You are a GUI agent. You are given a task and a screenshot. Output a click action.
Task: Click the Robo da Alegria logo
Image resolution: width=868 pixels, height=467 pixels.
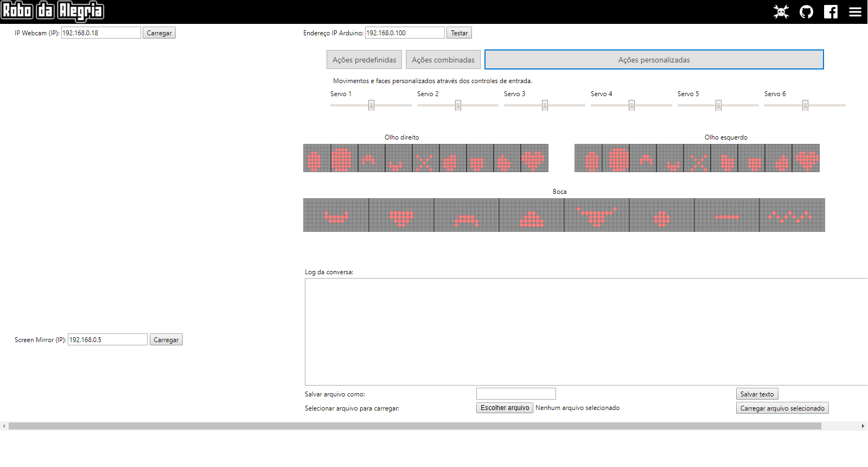52,11
